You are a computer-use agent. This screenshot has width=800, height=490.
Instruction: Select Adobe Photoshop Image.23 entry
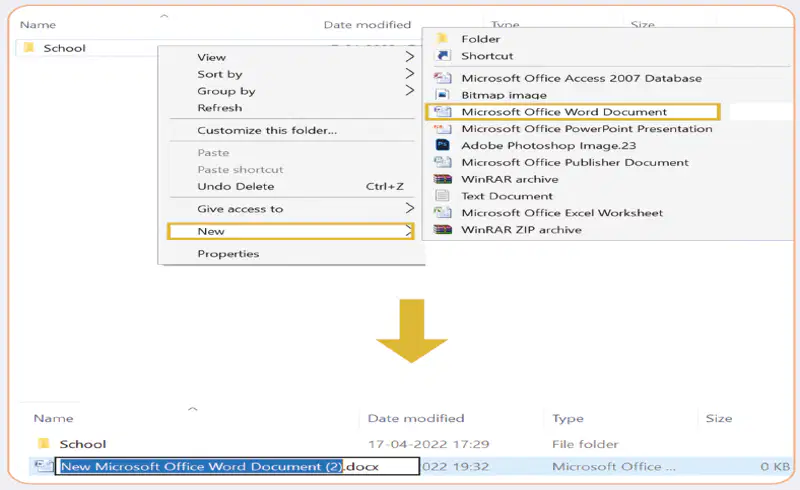tap(548, 145)
